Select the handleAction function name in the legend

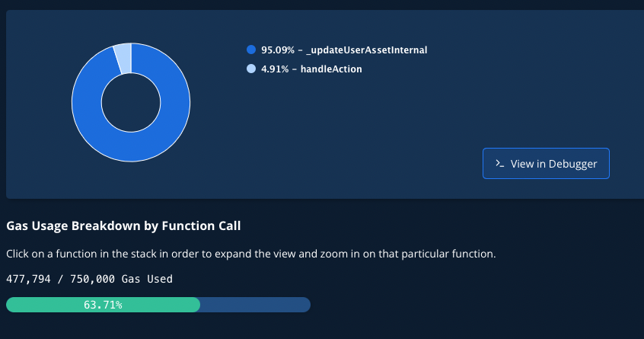click(x=331, y=69)
